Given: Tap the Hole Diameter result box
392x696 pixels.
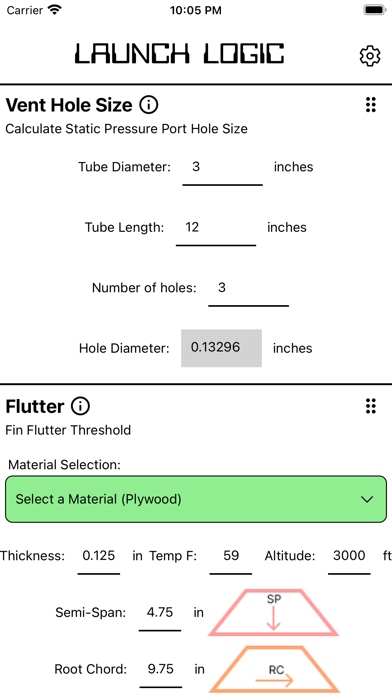Looking at the screenshot, I should click(x=221, y=348).
